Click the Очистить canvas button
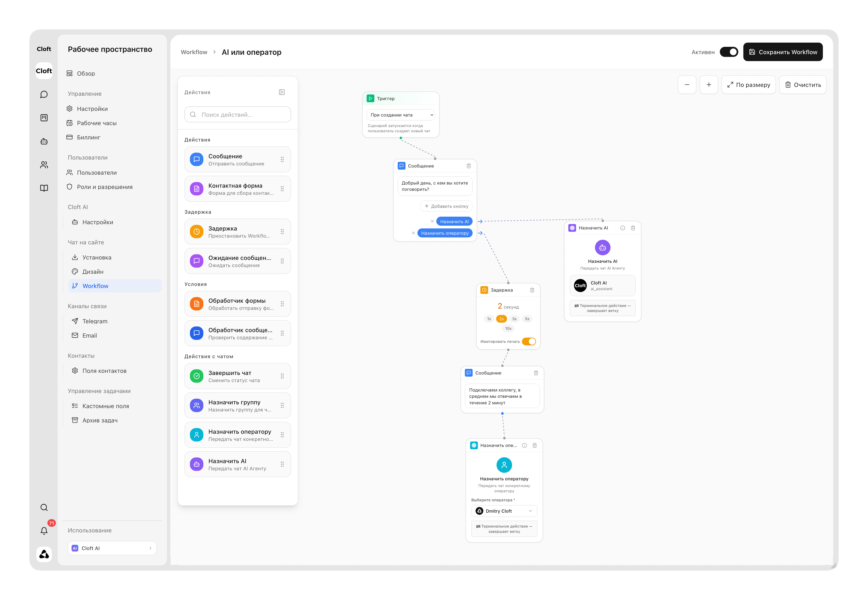868x600 pixels. click(x=803, y=85)
